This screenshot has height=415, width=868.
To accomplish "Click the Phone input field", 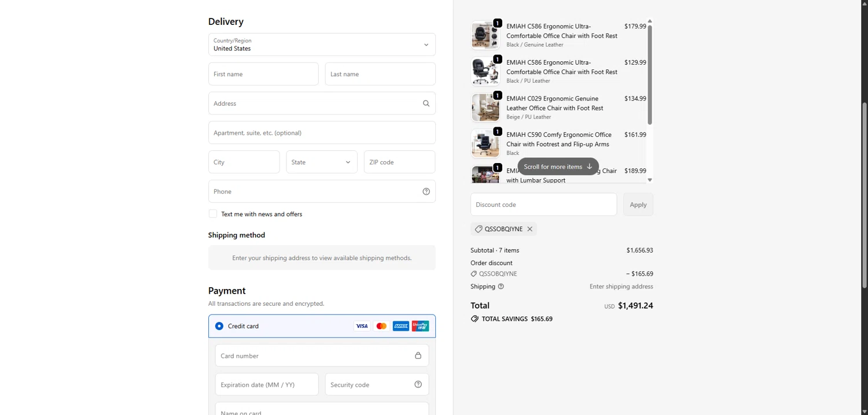I will 322,191.
